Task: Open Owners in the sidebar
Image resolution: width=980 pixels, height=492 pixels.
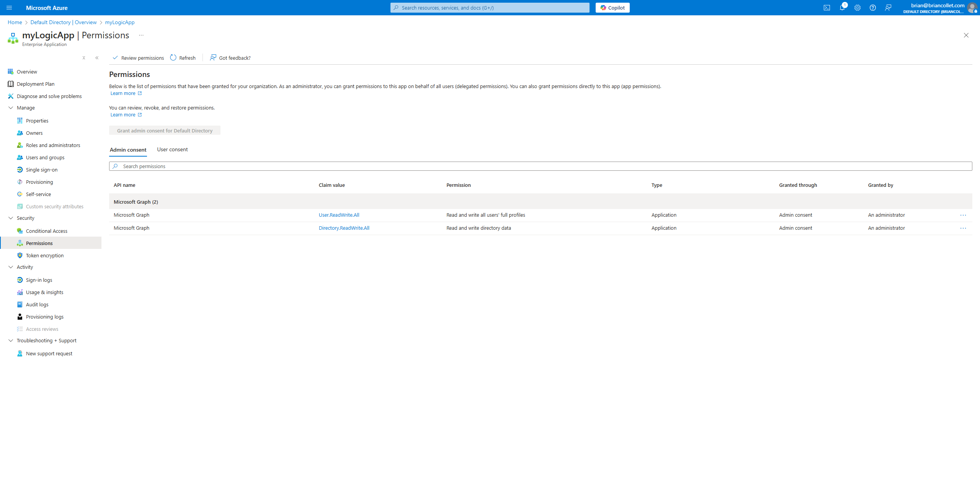Action: [34, 133]
